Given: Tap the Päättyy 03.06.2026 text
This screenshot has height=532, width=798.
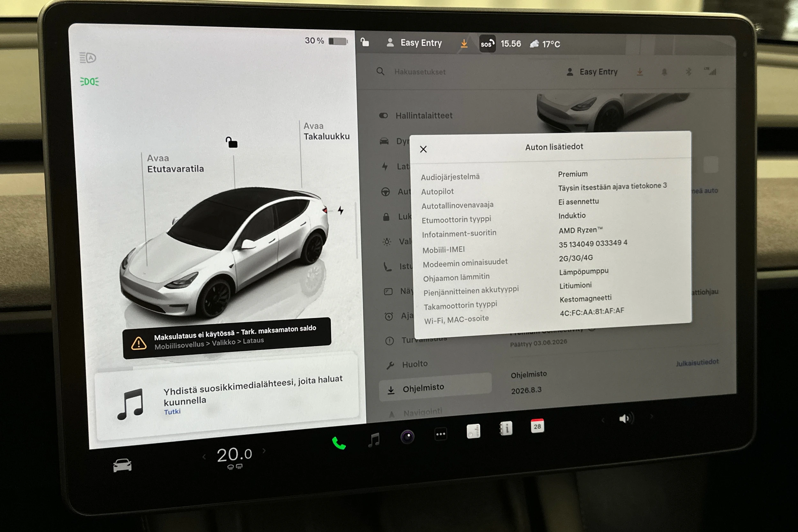Looking at the screenshot, I should click(538, 343).
